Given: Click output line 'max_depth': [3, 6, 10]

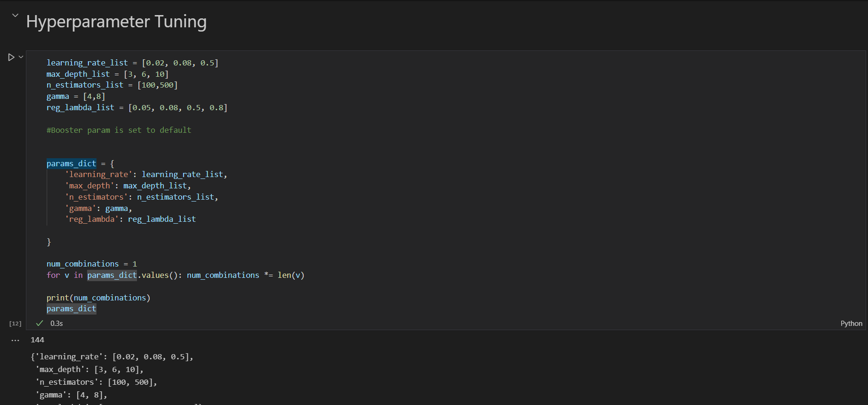Looking at the screenshot, I should [x=89, y=369].
